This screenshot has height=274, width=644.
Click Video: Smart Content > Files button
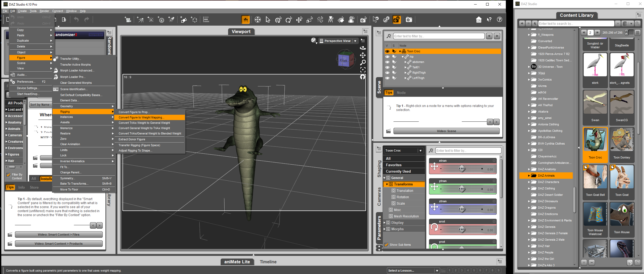[59, 235]
